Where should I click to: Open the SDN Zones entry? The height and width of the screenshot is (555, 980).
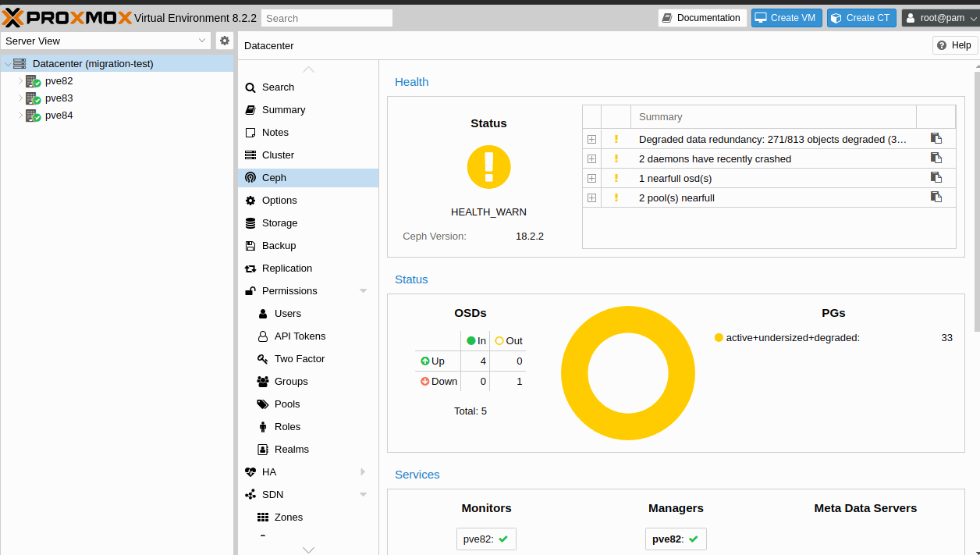point(308,518)
